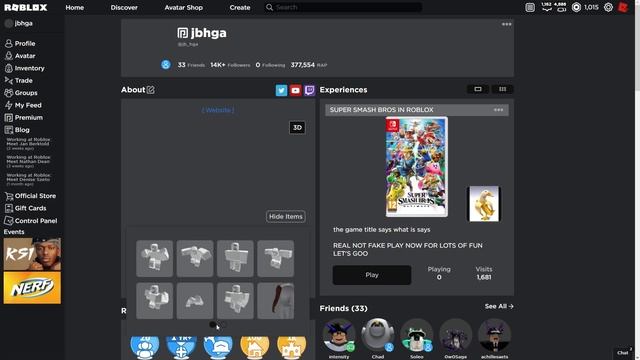Open friend Chad's avatar
Screen dimensions: 640x360
[x=378, y=336]
